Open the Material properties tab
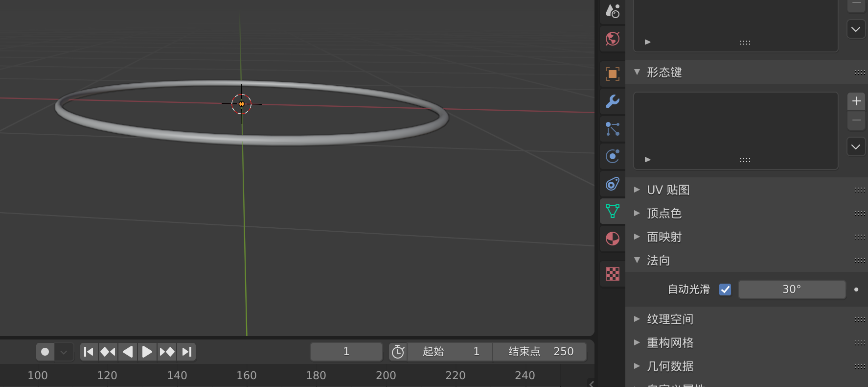This screenshot has width=868, height=387. click(613, 239)
